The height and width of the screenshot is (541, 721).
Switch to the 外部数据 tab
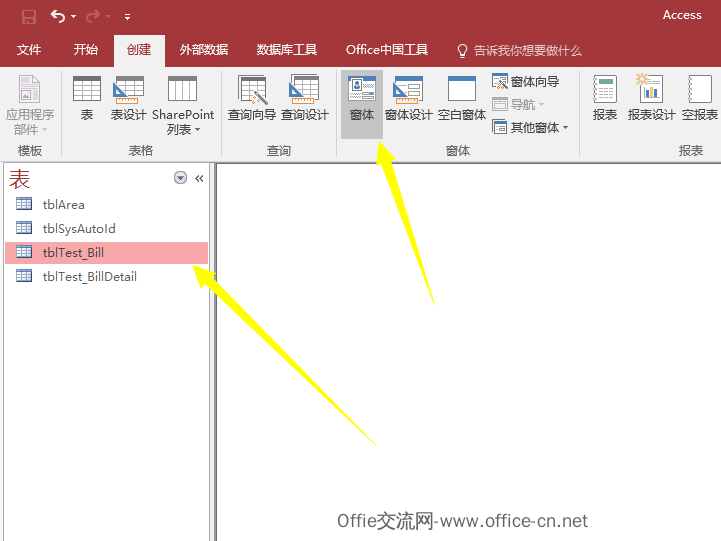click(204, 50)
